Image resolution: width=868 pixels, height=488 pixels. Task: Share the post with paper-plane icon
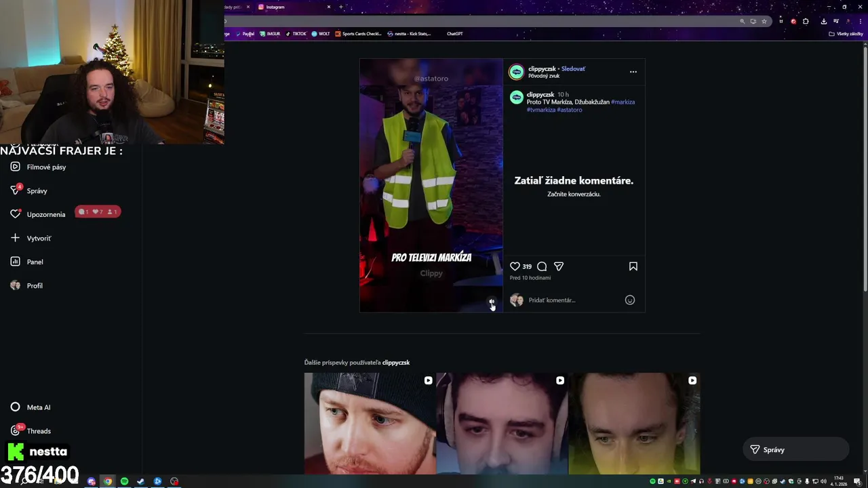pos(559,266)
